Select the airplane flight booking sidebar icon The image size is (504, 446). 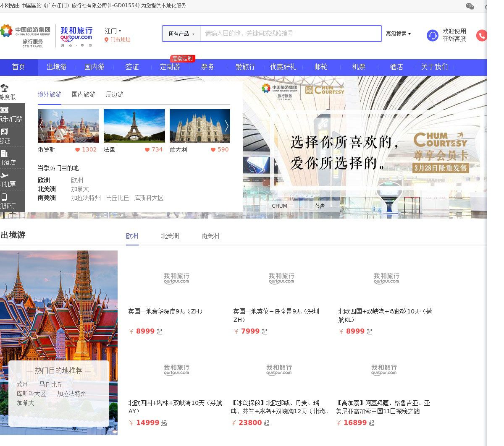pos(5,175)
